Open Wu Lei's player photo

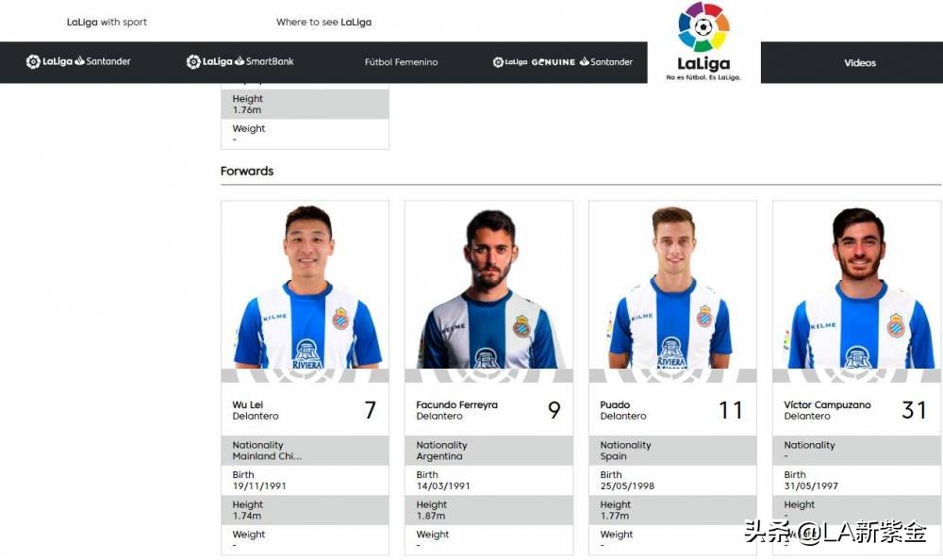[305, 285]
